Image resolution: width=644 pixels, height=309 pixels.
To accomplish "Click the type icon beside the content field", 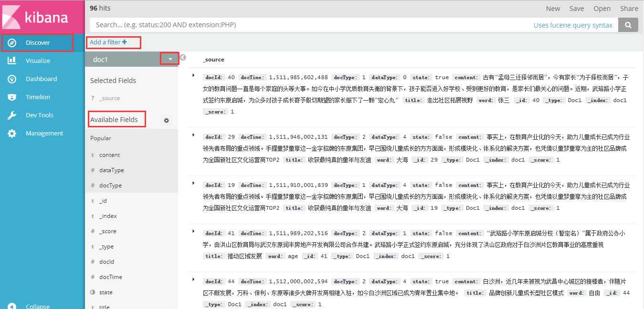I will 93,155.
